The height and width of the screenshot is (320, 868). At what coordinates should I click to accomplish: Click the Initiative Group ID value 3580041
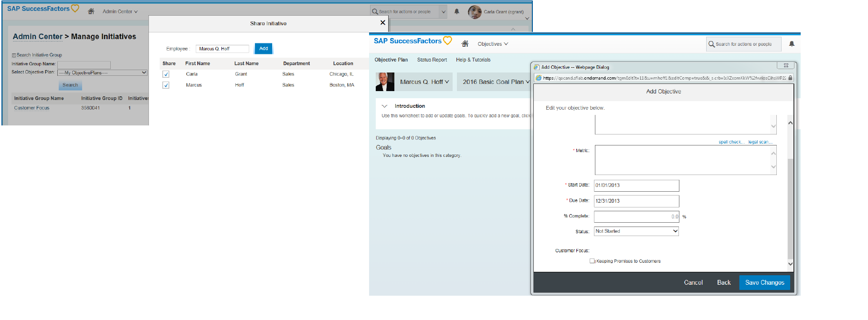point(90,108)
